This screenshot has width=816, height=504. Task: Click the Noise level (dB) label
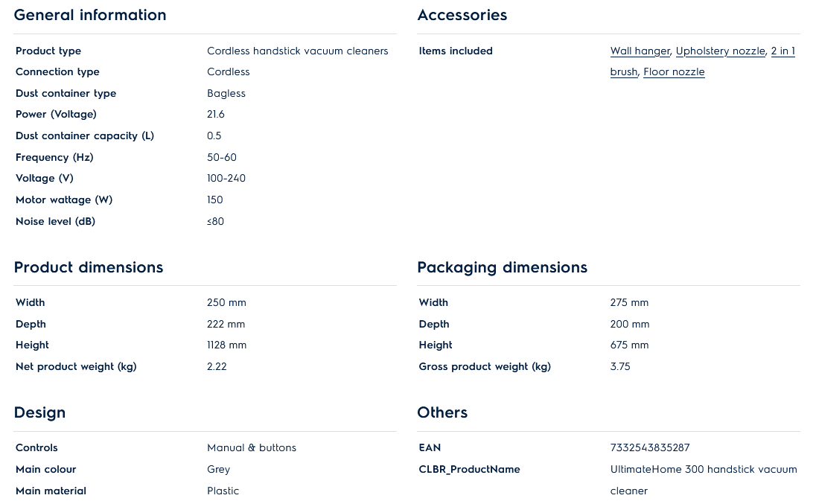point(55,222)
